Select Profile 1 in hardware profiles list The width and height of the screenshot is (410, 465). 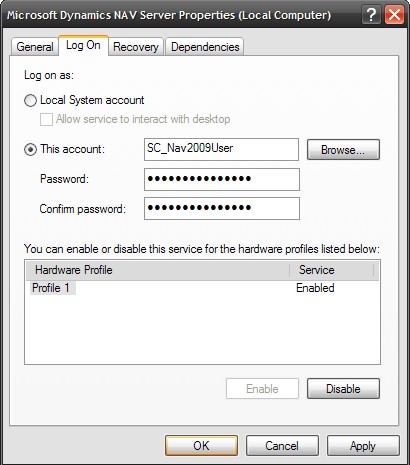point(51,288)
